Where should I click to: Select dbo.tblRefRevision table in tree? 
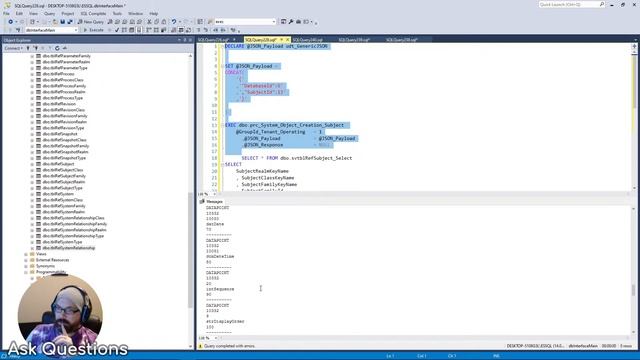pyautogui.click(x=59, y=104)
